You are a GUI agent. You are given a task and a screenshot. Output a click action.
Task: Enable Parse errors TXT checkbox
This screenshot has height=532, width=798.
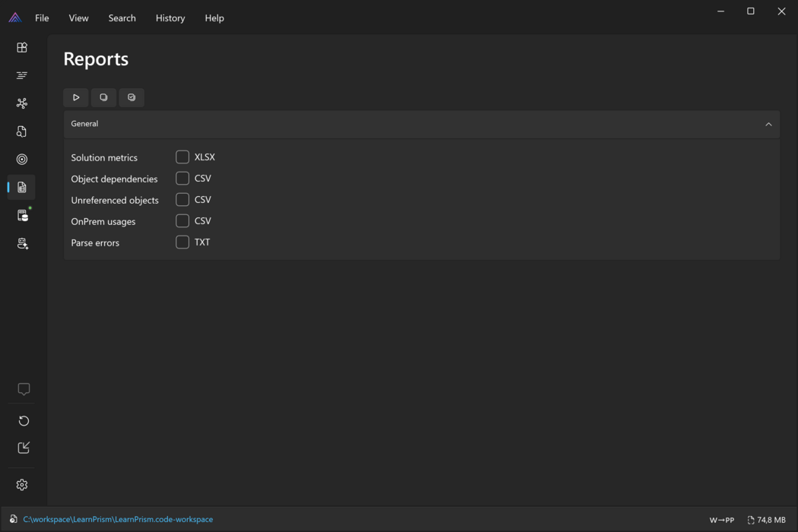(182, 242)
